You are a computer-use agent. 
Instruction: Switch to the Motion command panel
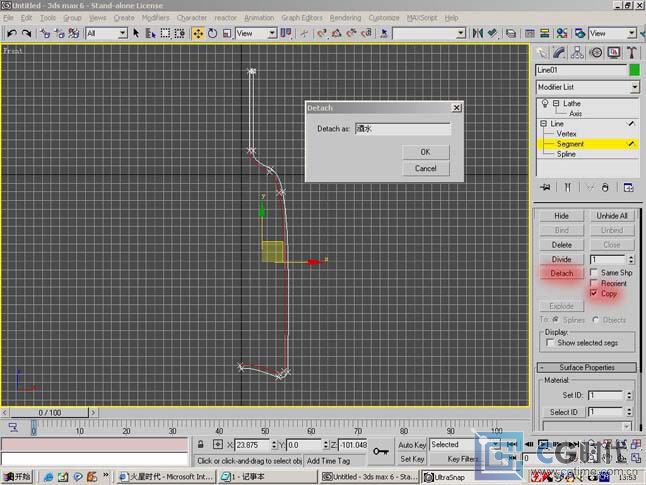(x=596, y=53)
